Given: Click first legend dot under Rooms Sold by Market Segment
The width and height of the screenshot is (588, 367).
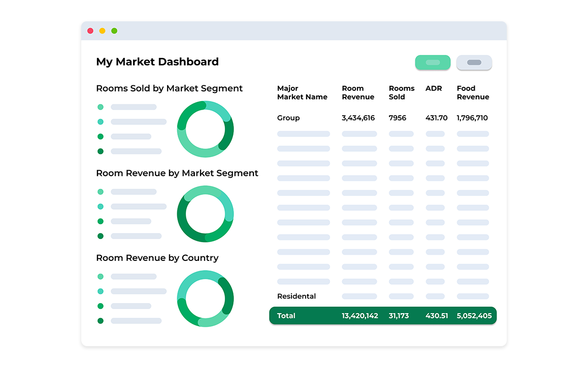Looking at the screenshot, I should point(101,107).
